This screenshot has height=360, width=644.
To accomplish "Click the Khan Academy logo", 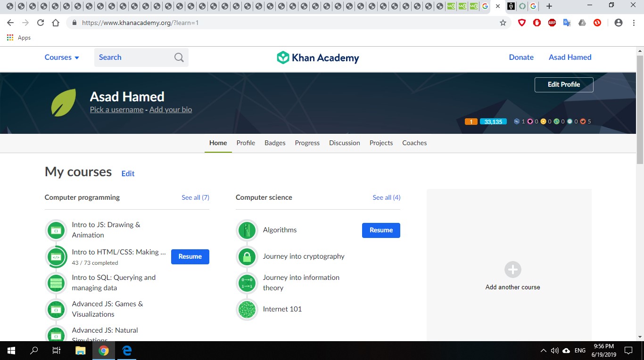I will tap(318, 57).
